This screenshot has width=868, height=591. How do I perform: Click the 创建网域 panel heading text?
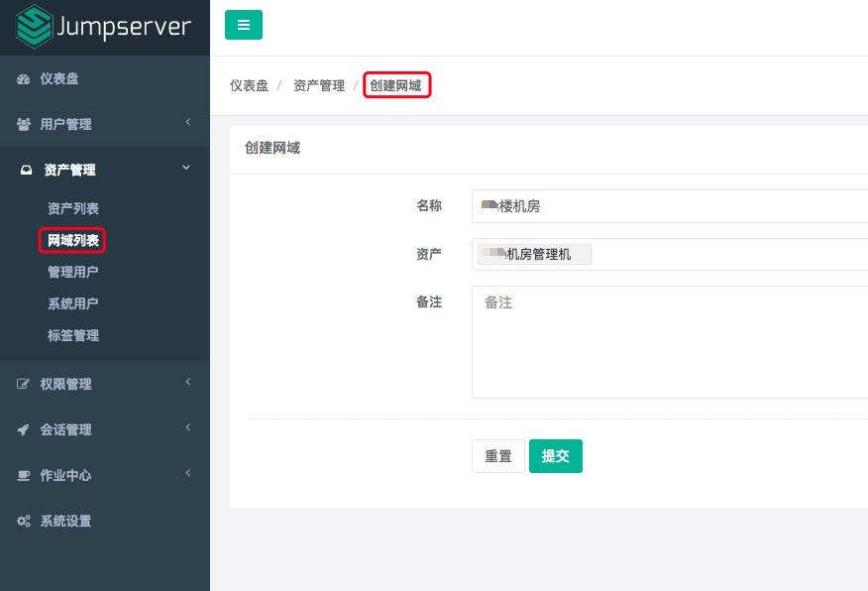click(272, 148)
